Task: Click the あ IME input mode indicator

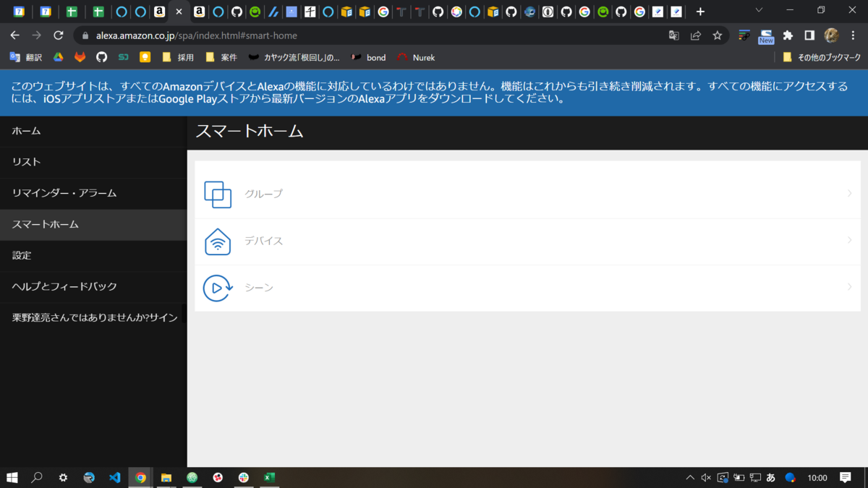Action: pyautogui.click(x=771, y=477)
